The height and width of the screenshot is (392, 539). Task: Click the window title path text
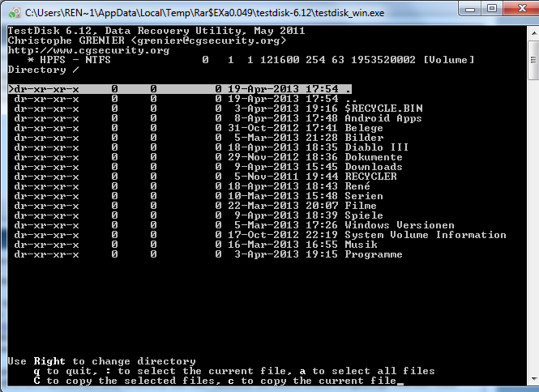(x=204, y=13)
